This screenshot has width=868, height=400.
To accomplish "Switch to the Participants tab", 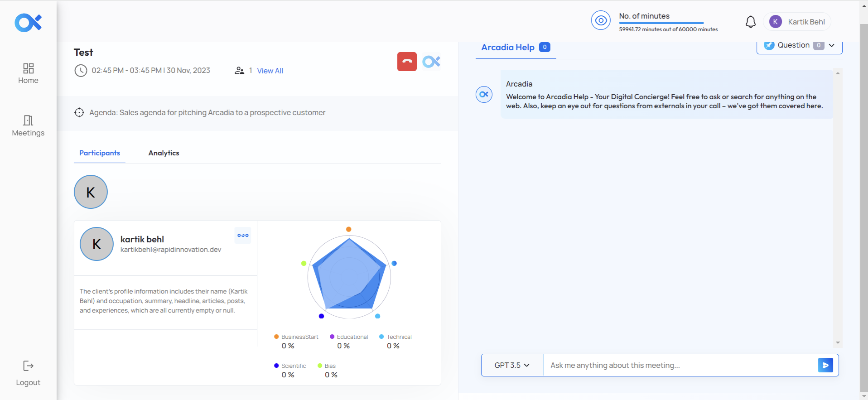I will click(100, 153).
